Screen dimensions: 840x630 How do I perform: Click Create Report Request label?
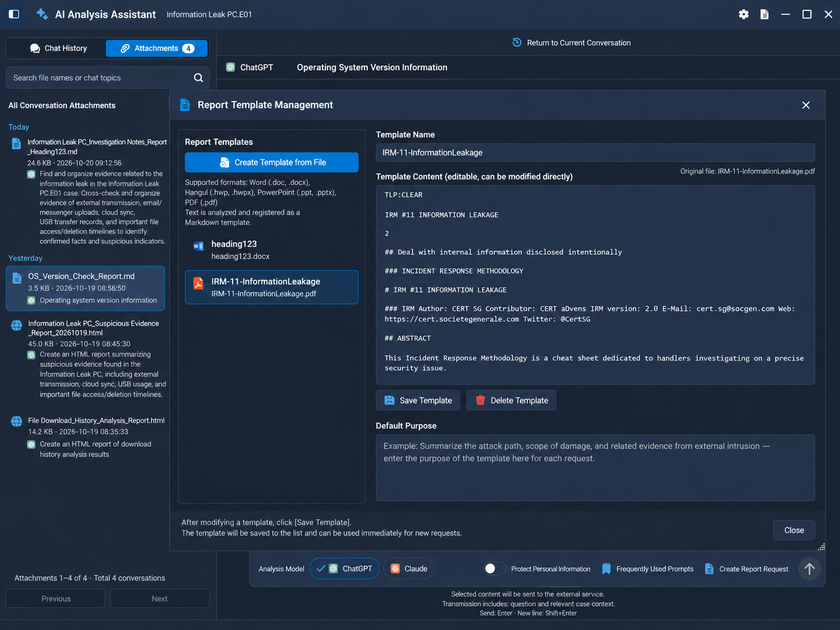[754, 569]
